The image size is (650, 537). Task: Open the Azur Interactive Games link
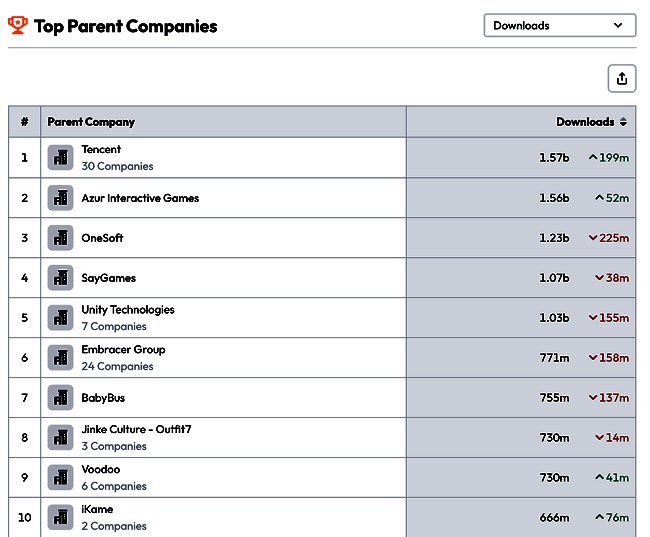140,198
